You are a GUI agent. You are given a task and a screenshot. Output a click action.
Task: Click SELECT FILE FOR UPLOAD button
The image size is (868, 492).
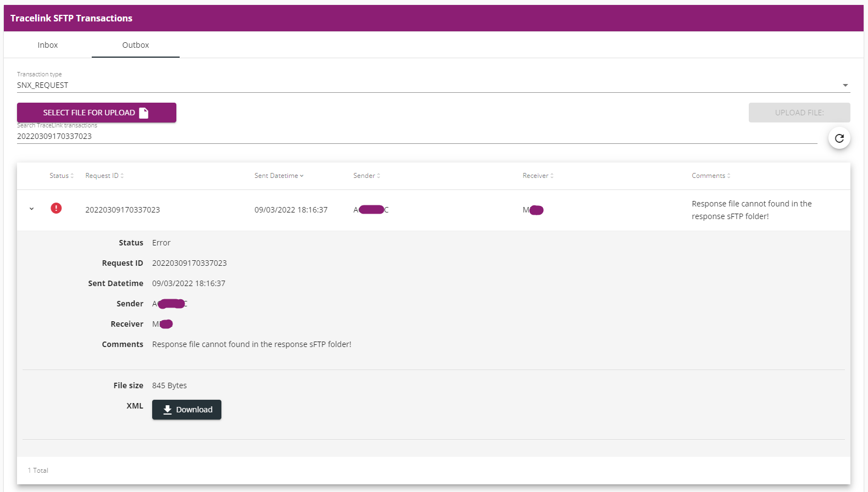[97, 113]
